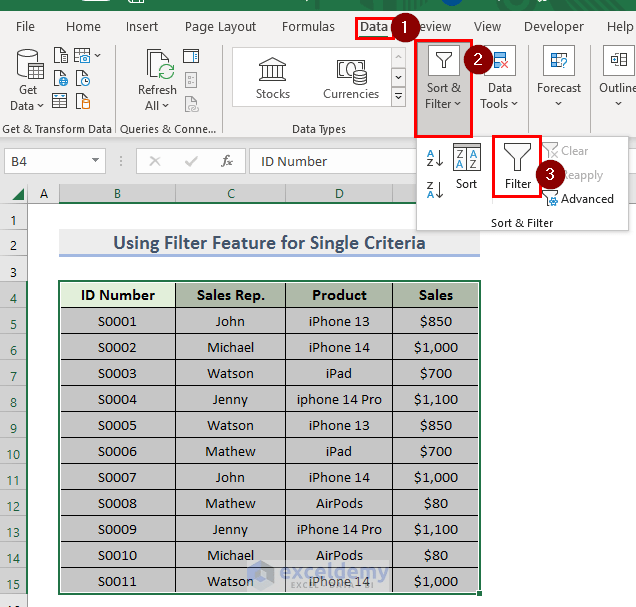This screenshot has width=636, height=607.
Task: Click the ID Number header cell
Action: (x=118, y=295)
